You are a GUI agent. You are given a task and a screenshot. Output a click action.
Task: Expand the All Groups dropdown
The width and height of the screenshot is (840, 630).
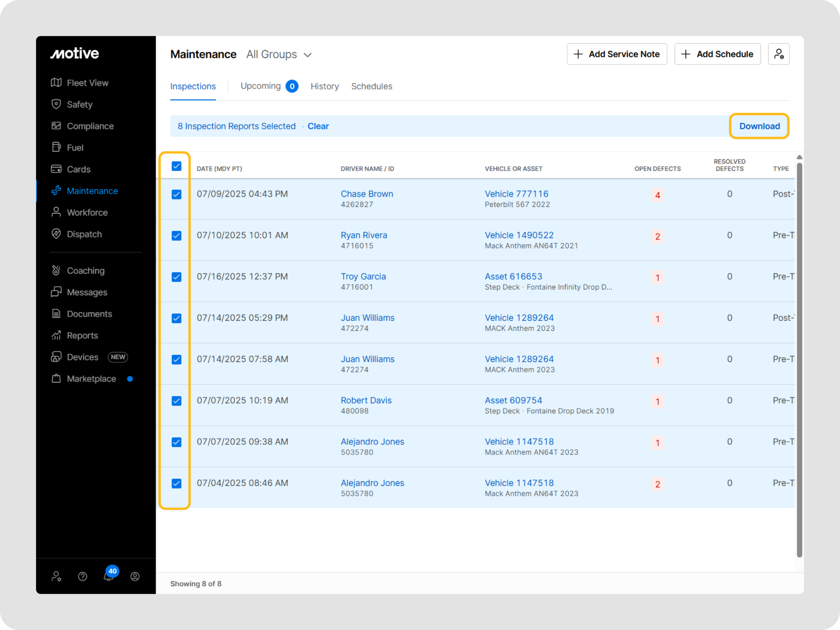point(279,55)
